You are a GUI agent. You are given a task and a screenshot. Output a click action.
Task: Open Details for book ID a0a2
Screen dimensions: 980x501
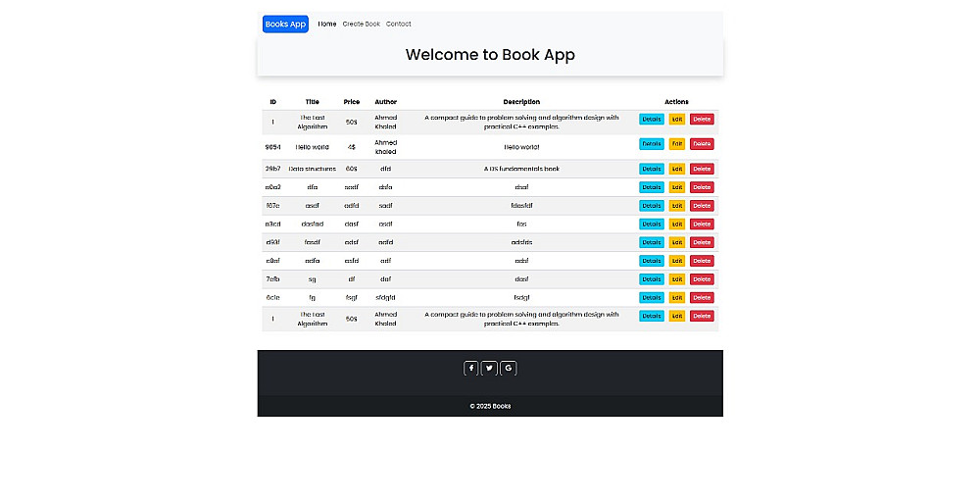pyautogui.click(x=652, y=187)
